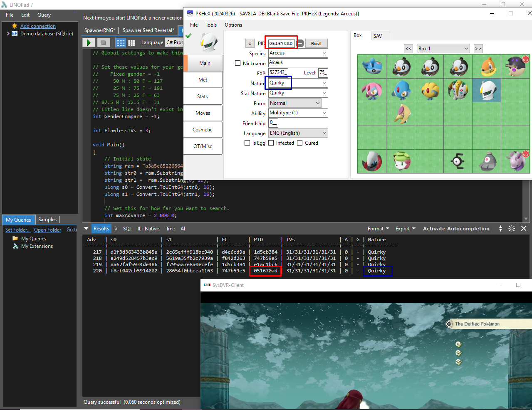The image size is (532, 410).
Task: Click the My Extensions icon in query tree
Action: point(15,246)
